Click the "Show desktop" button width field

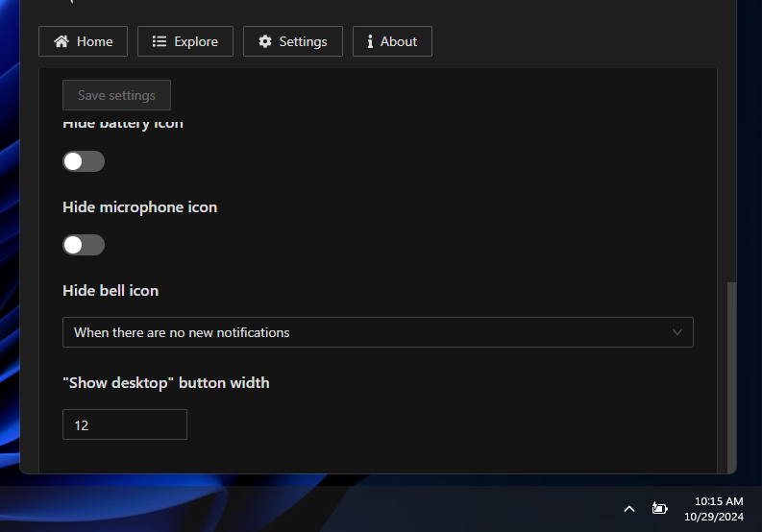point(125,424)
